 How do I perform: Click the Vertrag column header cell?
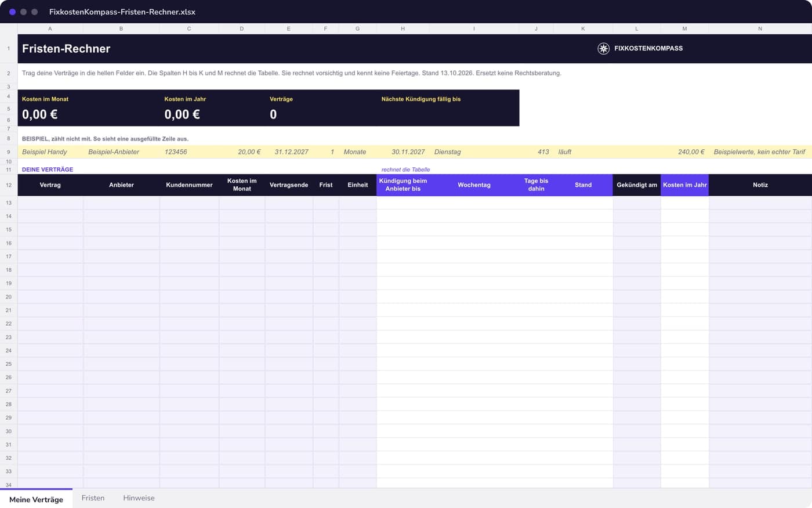coord(50,185)
